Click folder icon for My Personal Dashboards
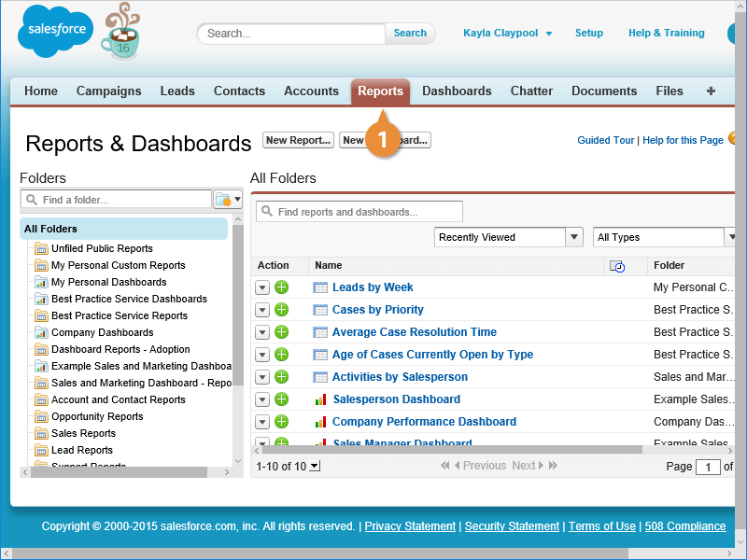The image size is (747, 560). 41,282
